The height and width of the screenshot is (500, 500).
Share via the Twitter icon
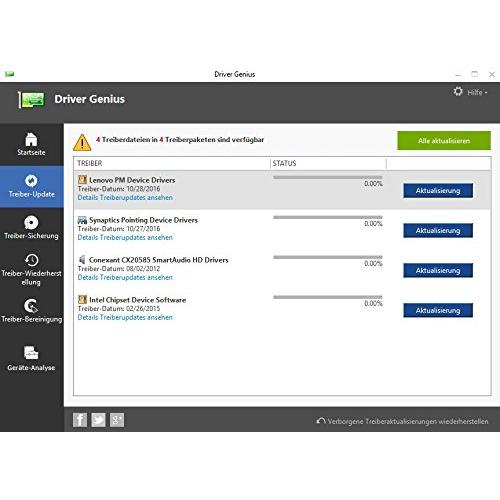(x=98, y=420)
